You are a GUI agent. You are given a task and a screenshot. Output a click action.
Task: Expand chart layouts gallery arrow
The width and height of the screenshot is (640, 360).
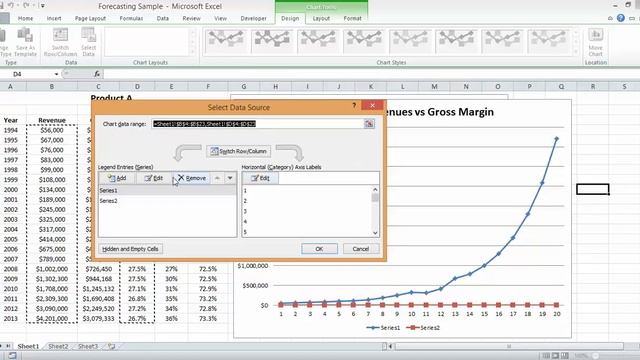(193, 52)
